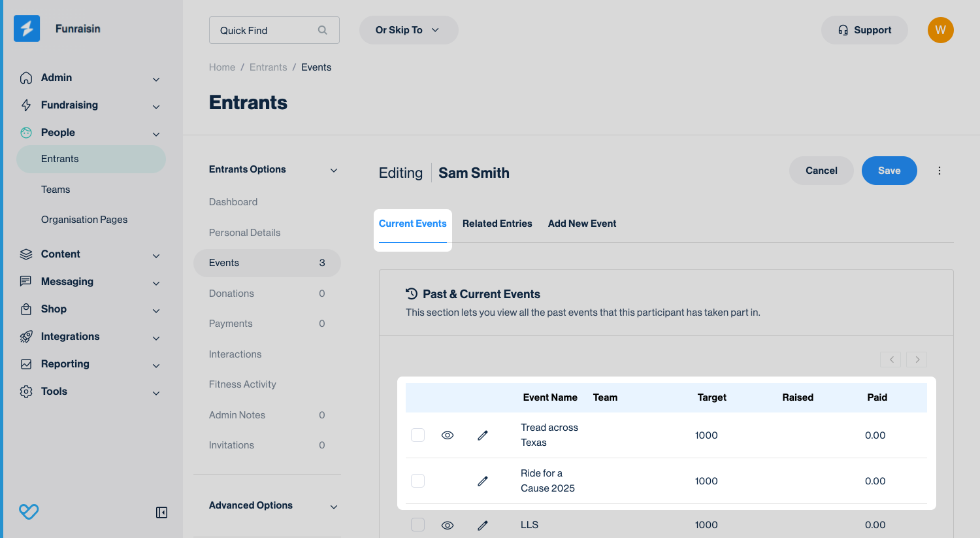The height and width of the screenshot is (538, 980).
Task: Open the Or Skip To dropdown
Action: tap(408, 30)
